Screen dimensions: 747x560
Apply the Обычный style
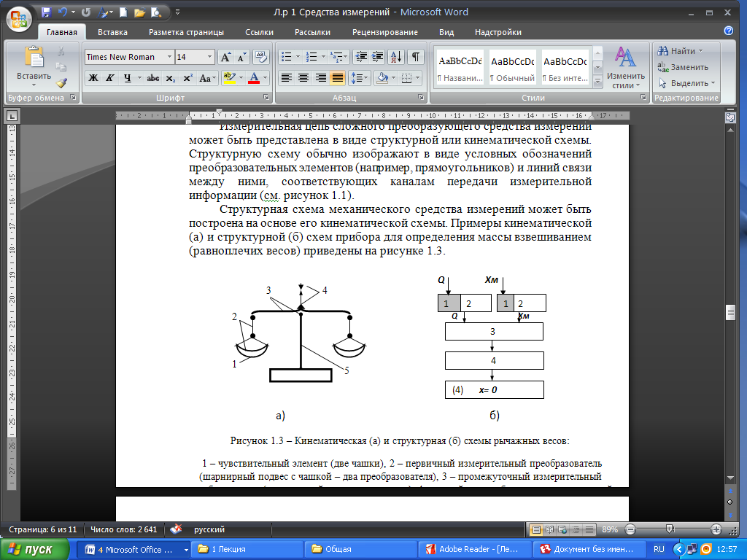pos(513,67)
